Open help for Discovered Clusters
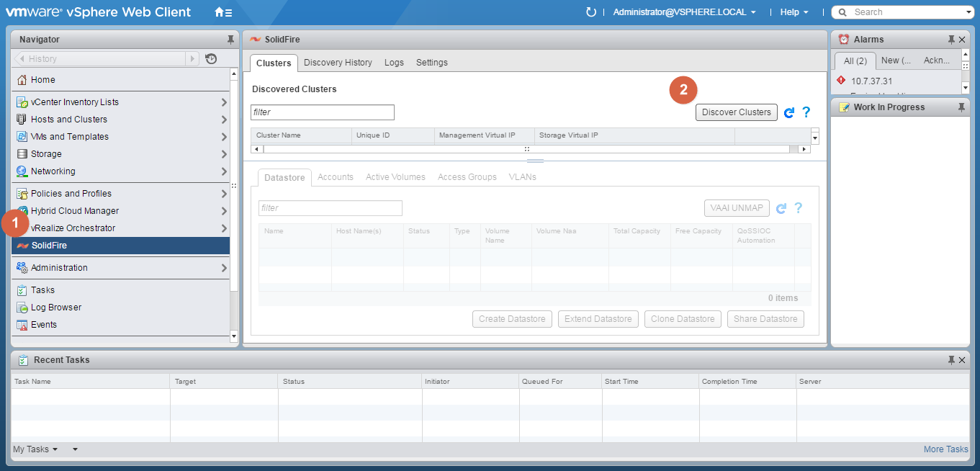Viewport: 980px width, 471px height. point(806,112)
